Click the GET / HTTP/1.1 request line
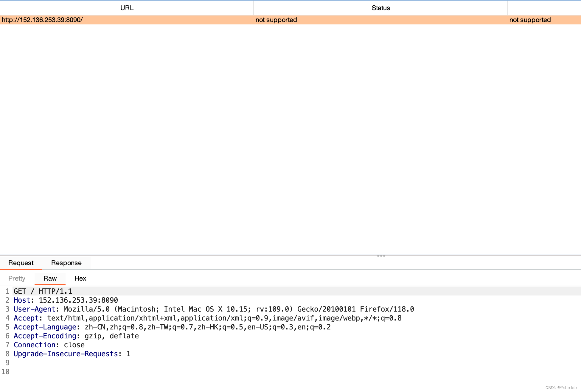This screenshot has height=392, width=581. pos(43,291)
